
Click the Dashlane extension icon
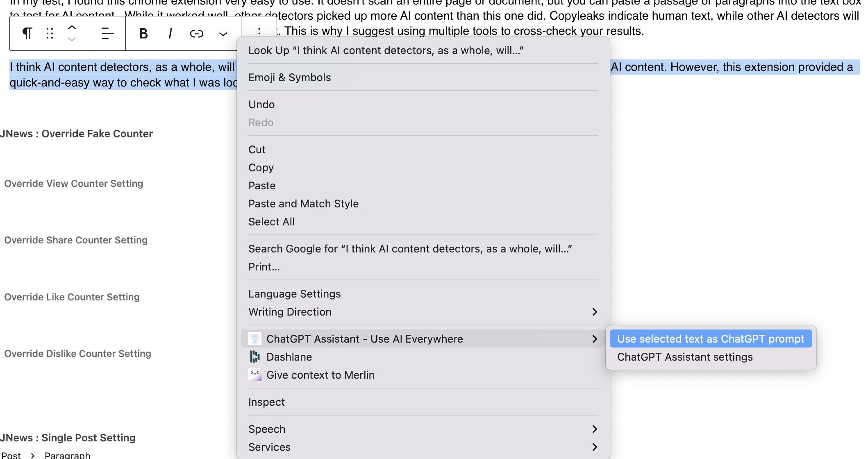coord(255,357)
